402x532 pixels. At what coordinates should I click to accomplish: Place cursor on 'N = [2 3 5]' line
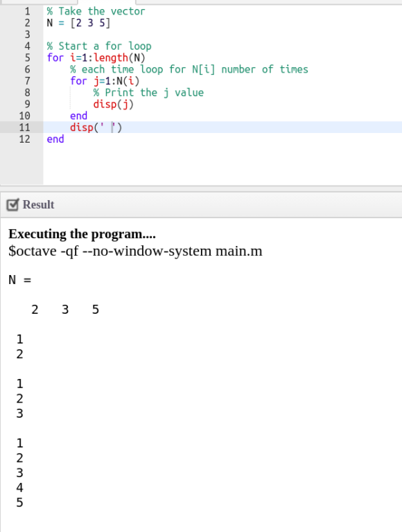tap(79, 23)
